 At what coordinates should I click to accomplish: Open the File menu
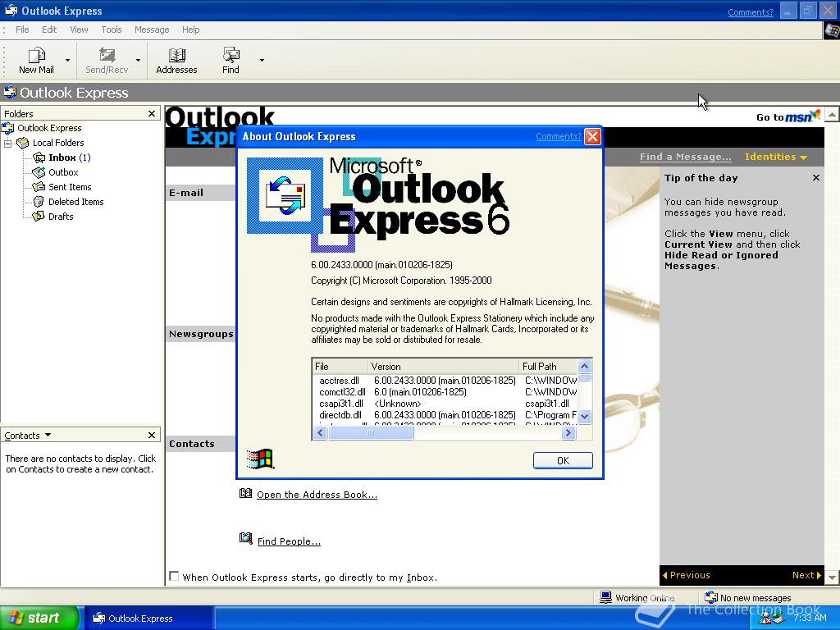[22, 30]
